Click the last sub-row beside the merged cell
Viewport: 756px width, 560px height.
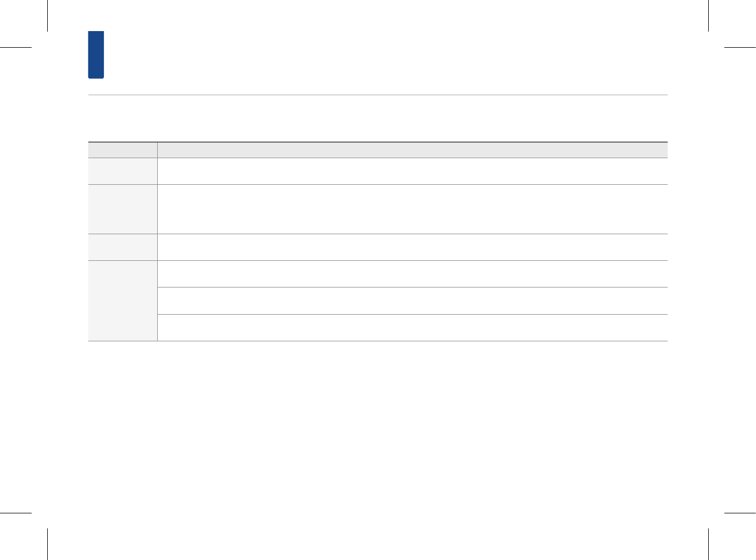[412, 327]
